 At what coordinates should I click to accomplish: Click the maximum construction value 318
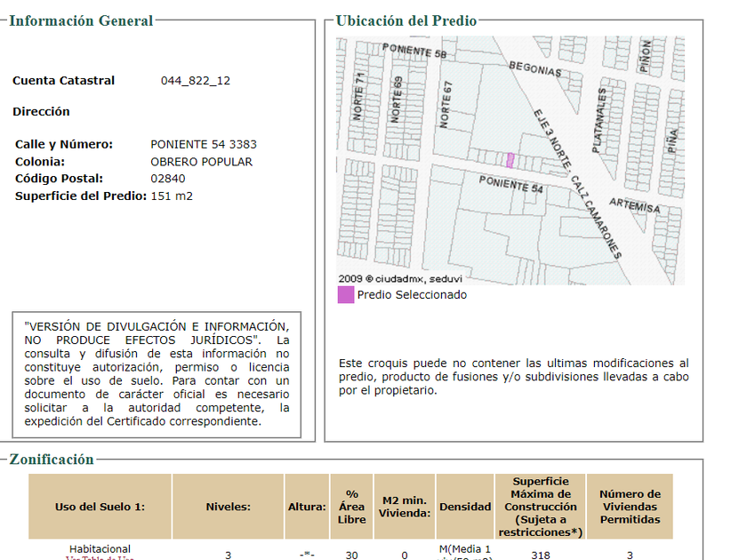(541, 555)
